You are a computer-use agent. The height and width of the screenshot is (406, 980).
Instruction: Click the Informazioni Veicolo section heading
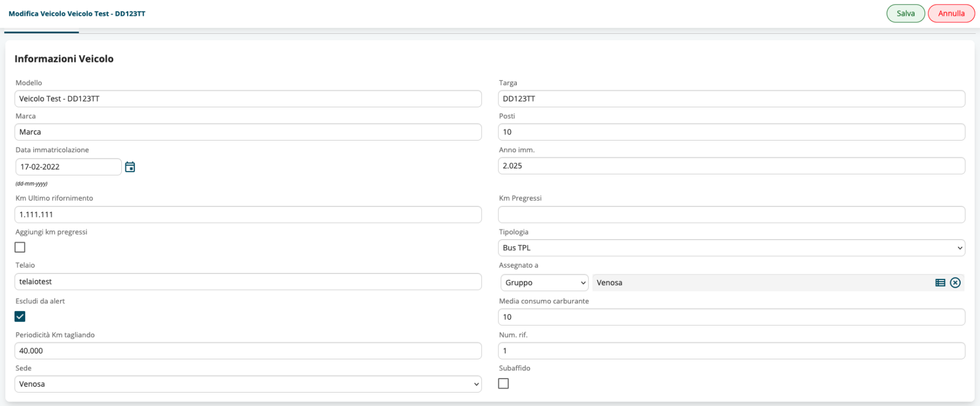coord(64,59)
